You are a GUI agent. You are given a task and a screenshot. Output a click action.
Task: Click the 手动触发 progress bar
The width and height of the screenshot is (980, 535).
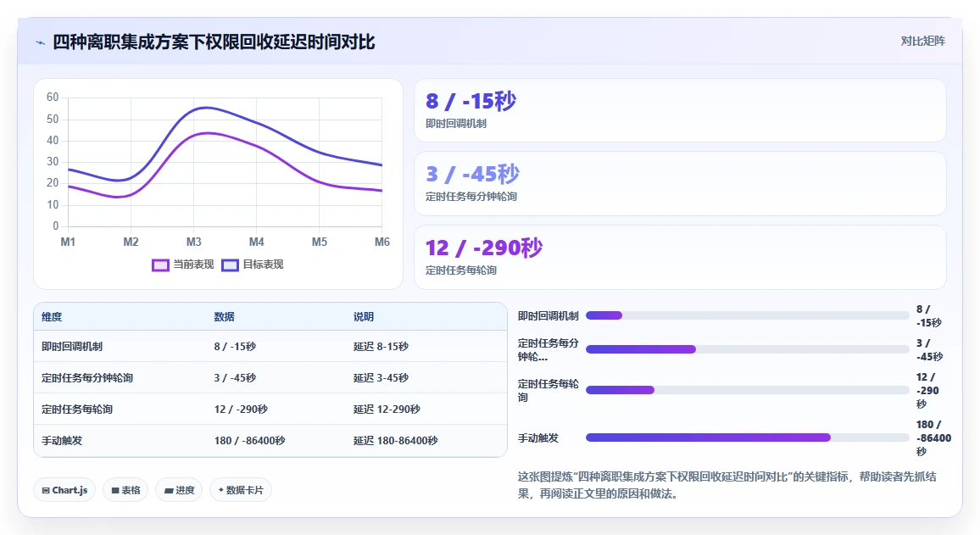tap(747, 437)
